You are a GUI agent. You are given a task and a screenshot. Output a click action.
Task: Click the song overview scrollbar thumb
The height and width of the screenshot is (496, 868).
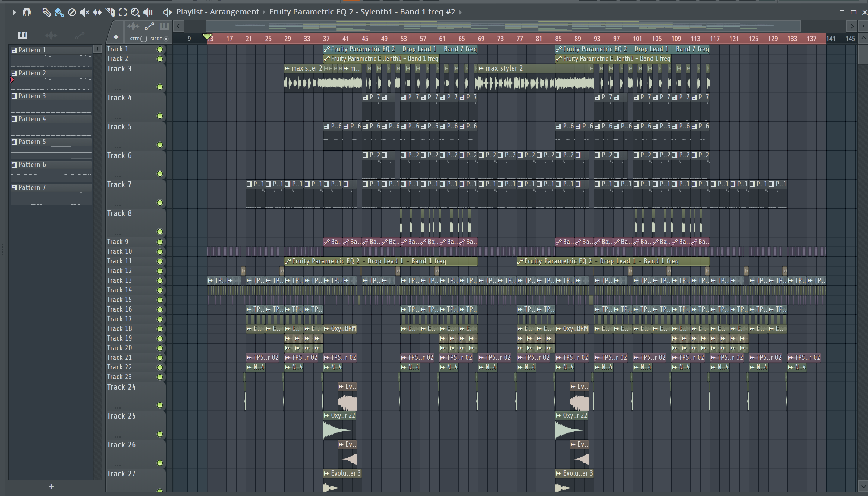(503, 26)
